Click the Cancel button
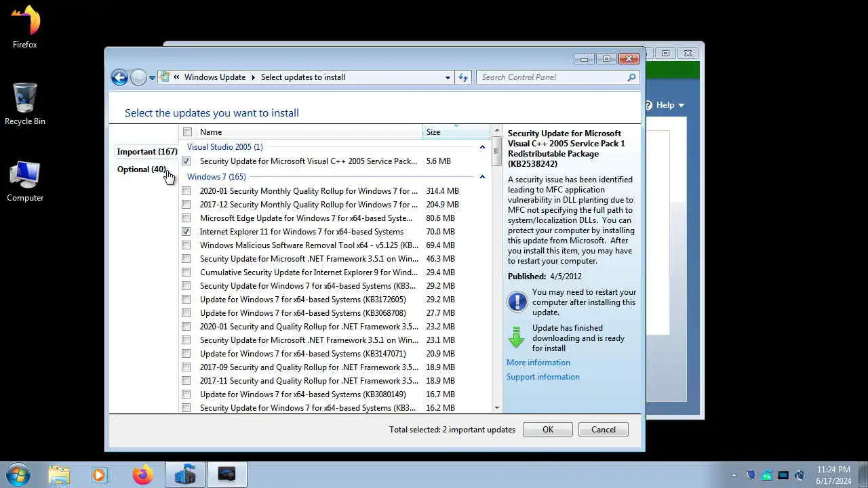The image size is (868, 488). (x=604, y=430)
